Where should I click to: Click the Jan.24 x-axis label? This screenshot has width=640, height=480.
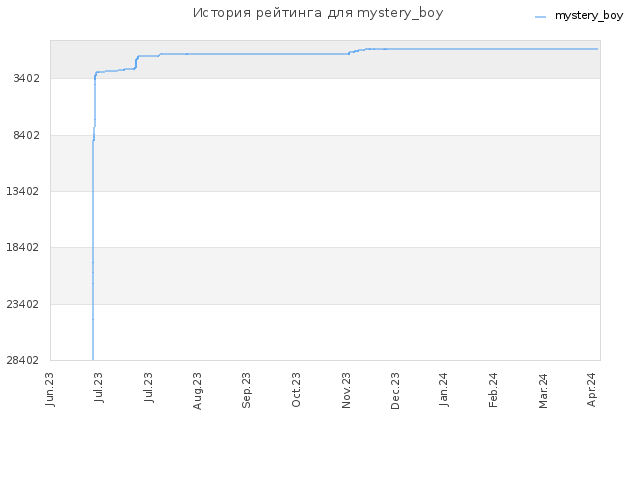point(444,389)
